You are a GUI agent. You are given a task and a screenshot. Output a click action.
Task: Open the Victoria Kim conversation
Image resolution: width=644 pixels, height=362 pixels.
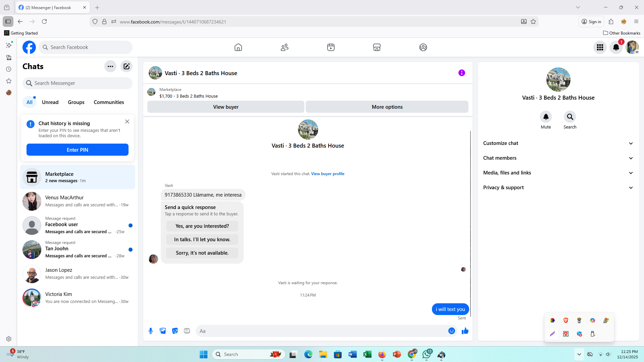(78, 298)
